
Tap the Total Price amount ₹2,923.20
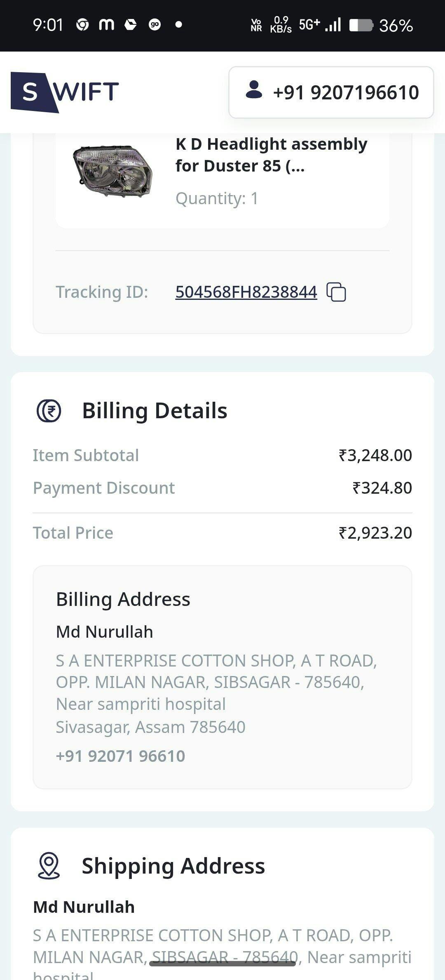[x=375, y=533]
